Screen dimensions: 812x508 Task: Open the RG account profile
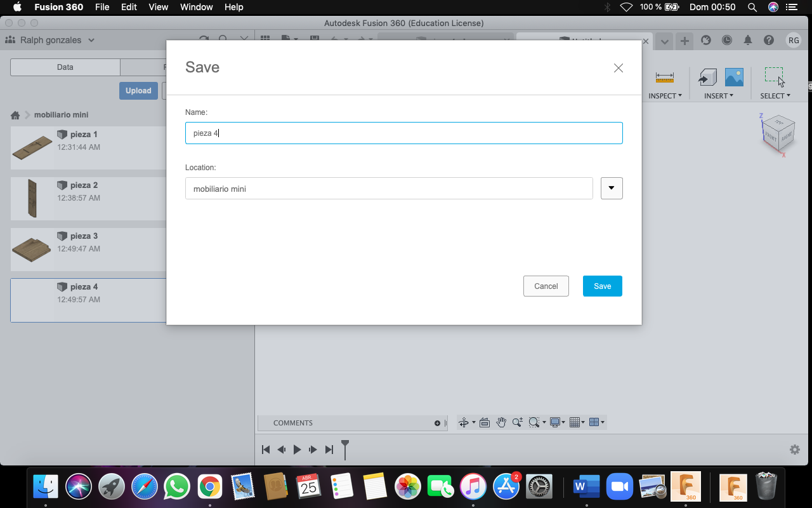tap(794, 40)
